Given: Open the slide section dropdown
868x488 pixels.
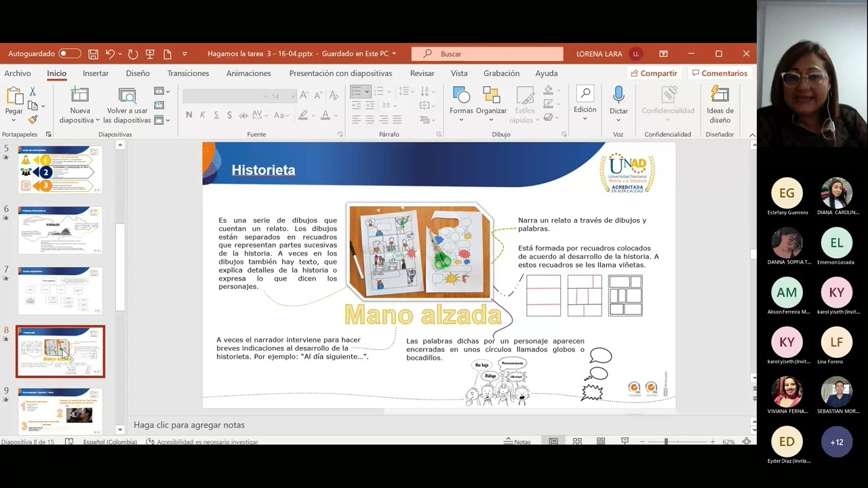Looking at the screenshot, I should point(161,120).
